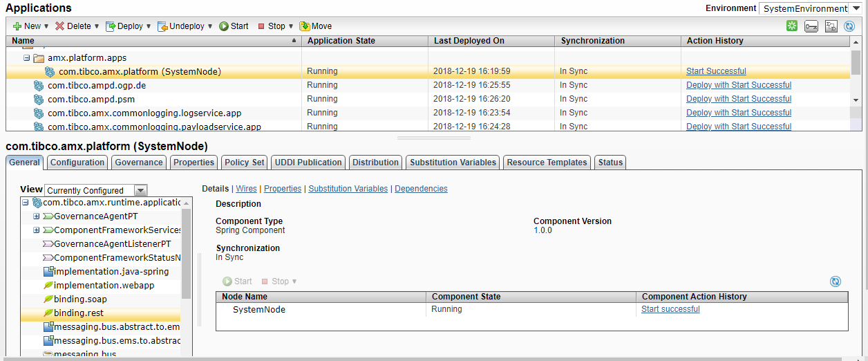
Task: Open the Start successful component action link
Action: (670, 309)
